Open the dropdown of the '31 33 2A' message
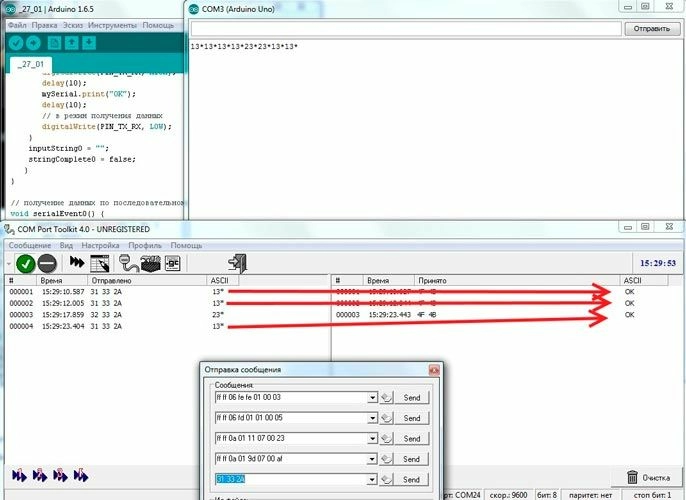The height and width of the screenshot is (500, 686). pyautogui.click(x=373, y=480)
